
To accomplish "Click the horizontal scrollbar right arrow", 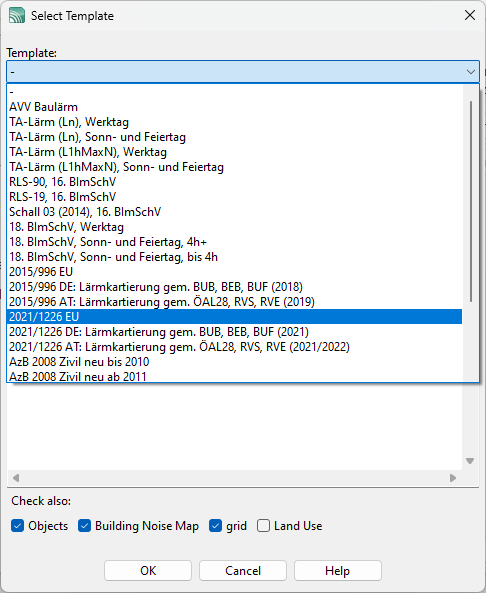I will pyautogui.click(x=453, y=478).
